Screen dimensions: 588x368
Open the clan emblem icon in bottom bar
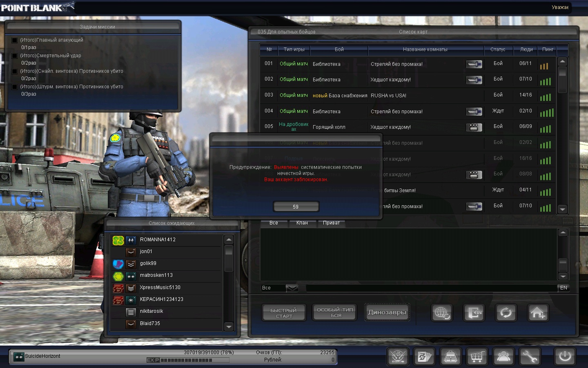point(398,357)
